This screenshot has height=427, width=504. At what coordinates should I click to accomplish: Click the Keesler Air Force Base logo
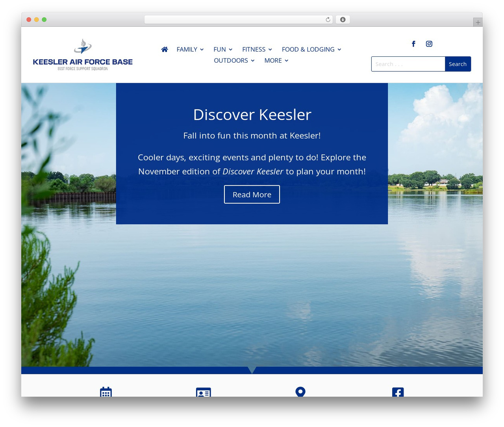click(x=83, y=55)
